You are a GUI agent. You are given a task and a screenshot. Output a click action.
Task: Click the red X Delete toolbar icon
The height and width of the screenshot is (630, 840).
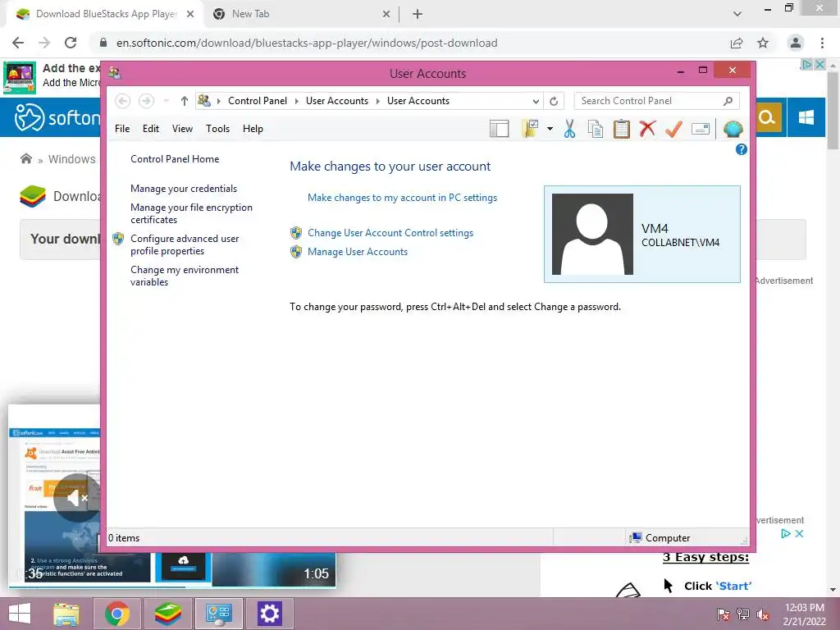647,129
